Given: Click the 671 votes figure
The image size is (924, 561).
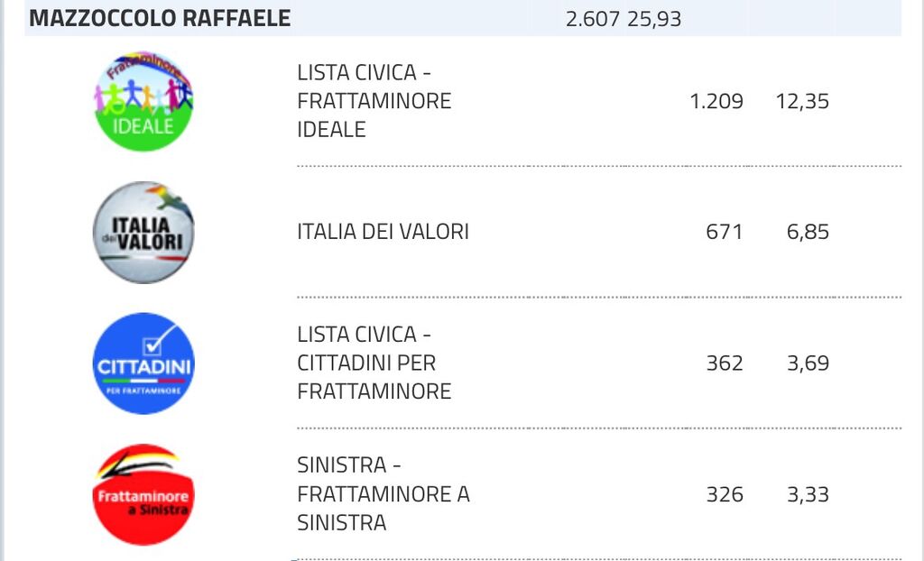Looking at the screenshot, I should (725, 232).
